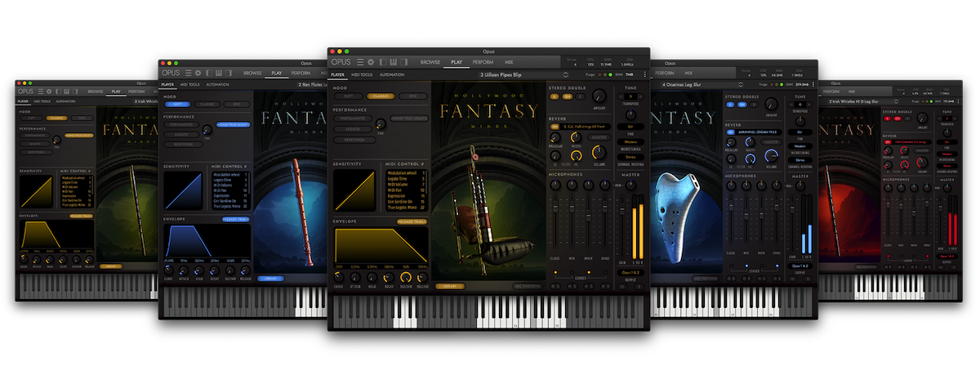Adjust the Envelope Curve knob in front window

click(x=338, y=277)
